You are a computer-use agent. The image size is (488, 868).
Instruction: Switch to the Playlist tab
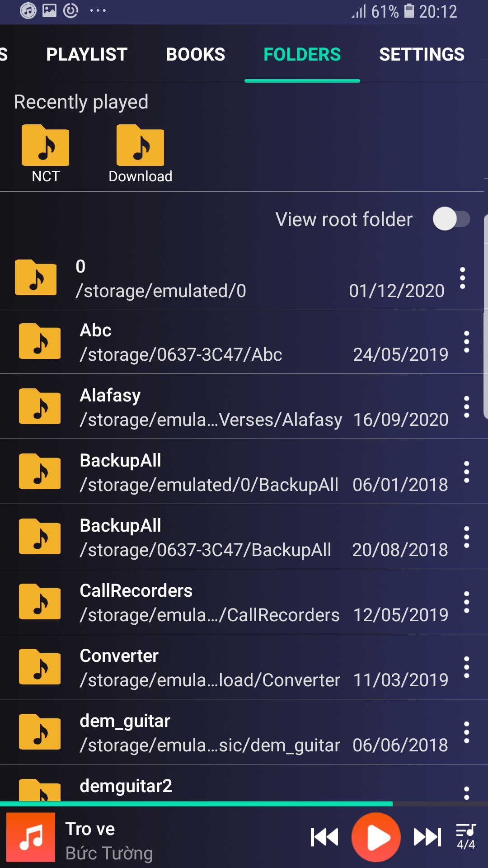(87, 54)
